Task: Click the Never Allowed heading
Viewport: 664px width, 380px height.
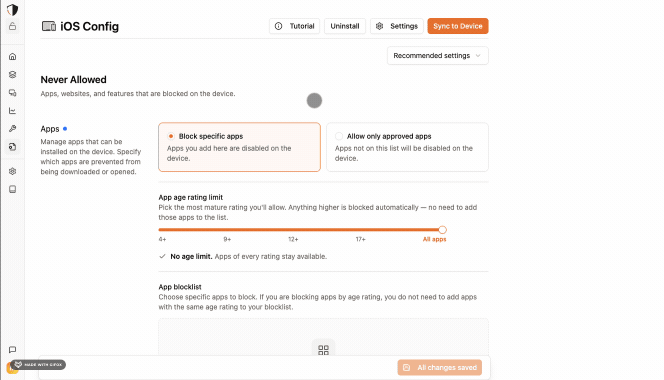Action: click(73, 80)
